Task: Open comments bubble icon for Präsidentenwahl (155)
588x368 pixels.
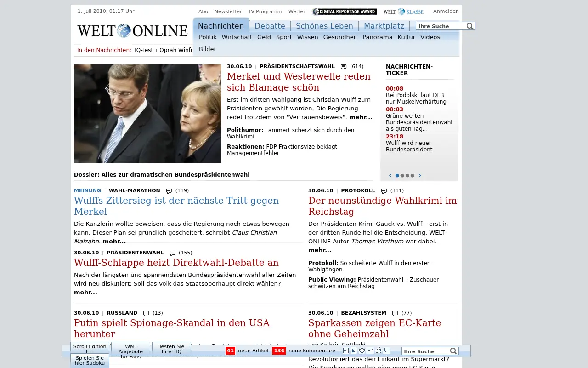Action: tap(172, 253)
